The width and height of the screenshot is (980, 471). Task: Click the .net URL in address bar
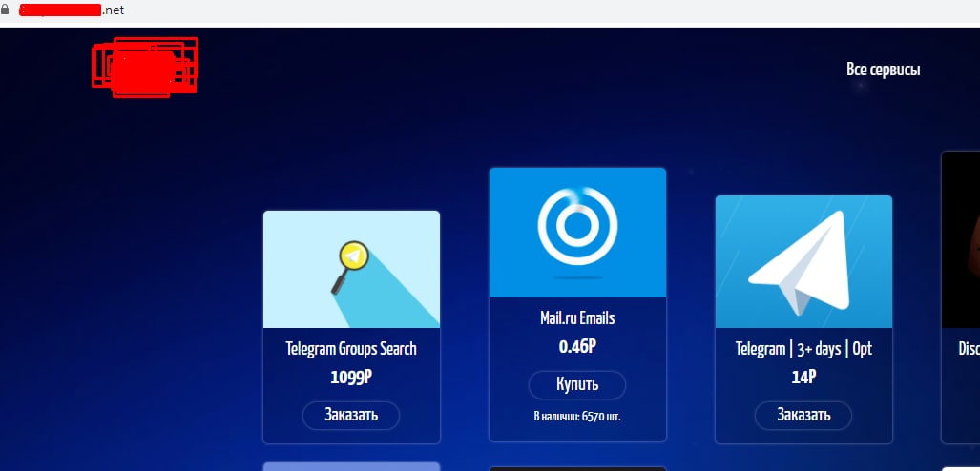72,10
